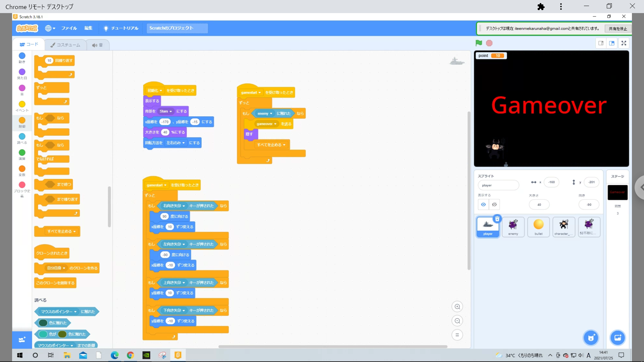Click the green flag to start
Image resolution: width=644 pixels, height=362 pixels.
479,43
